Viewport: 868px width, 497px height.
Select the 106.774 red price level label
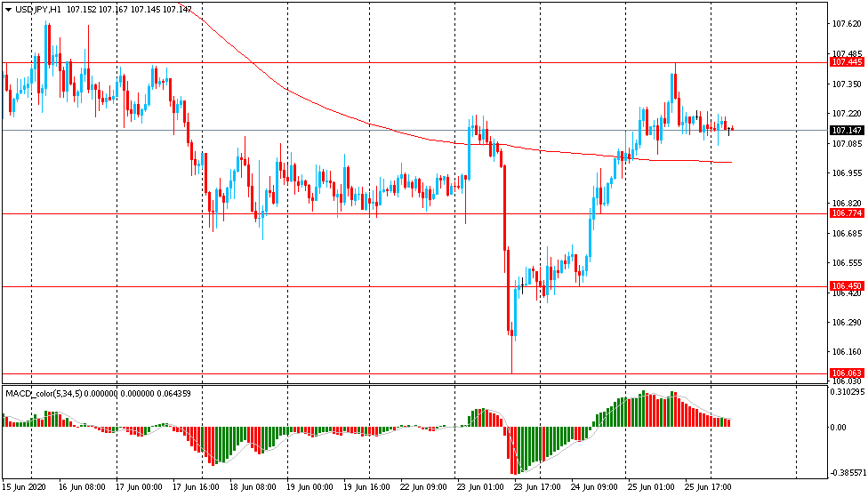click(x=847, y=213)
